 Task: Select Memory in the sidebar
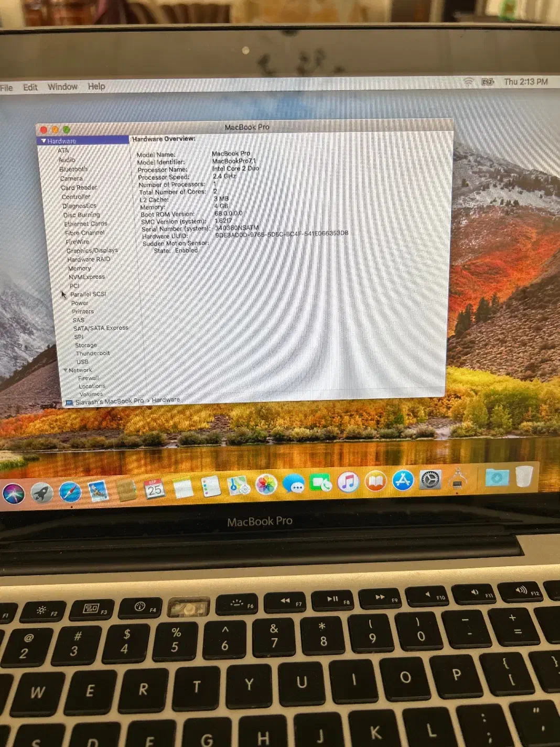80,268
